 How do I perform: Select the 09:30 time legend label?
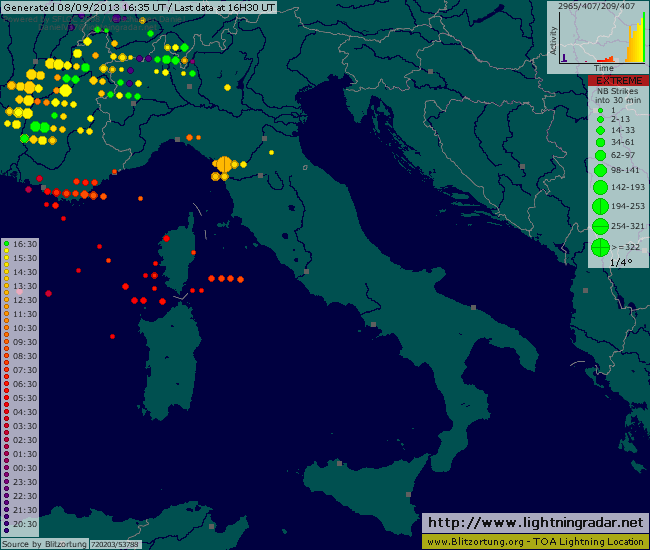(x=25, y=342)
